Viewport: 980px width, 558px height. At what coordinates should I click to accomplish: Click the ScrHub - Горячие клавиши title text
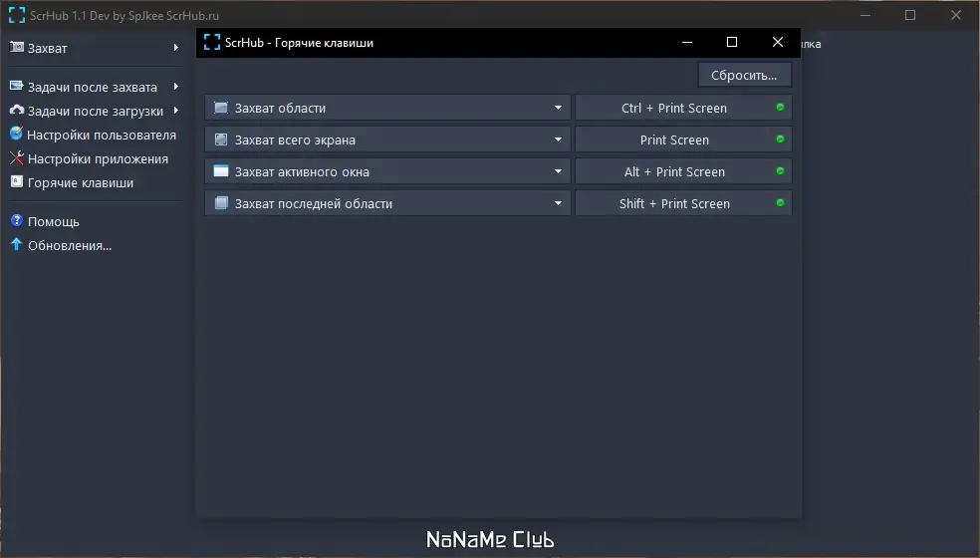(300, 43)
